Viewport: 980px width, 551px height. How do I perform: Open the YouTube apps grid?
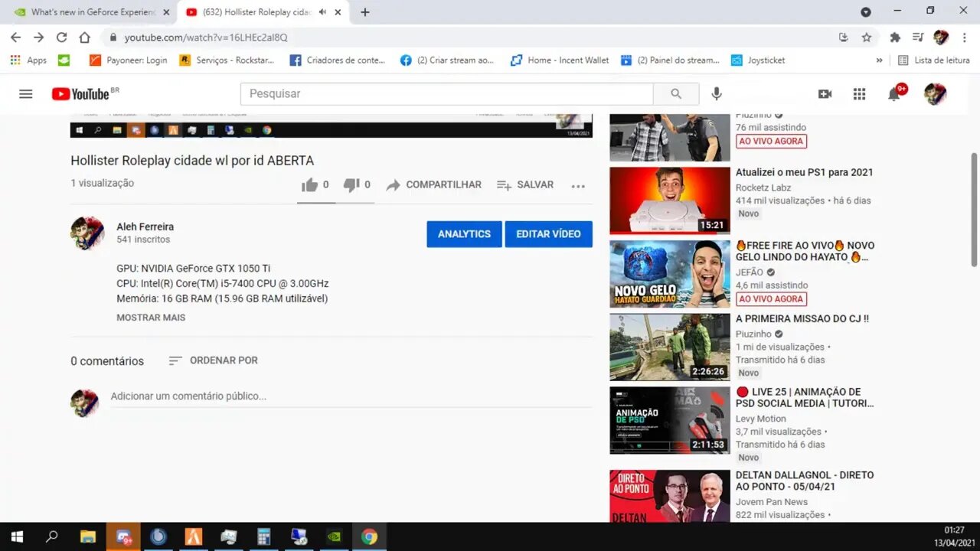859,93
